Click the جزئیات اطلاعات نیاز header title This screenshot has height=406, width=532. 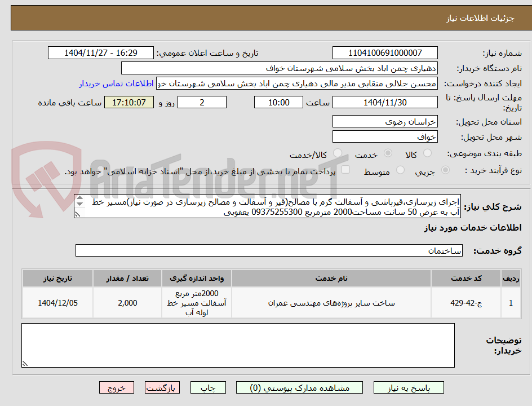tap(480, 18)
